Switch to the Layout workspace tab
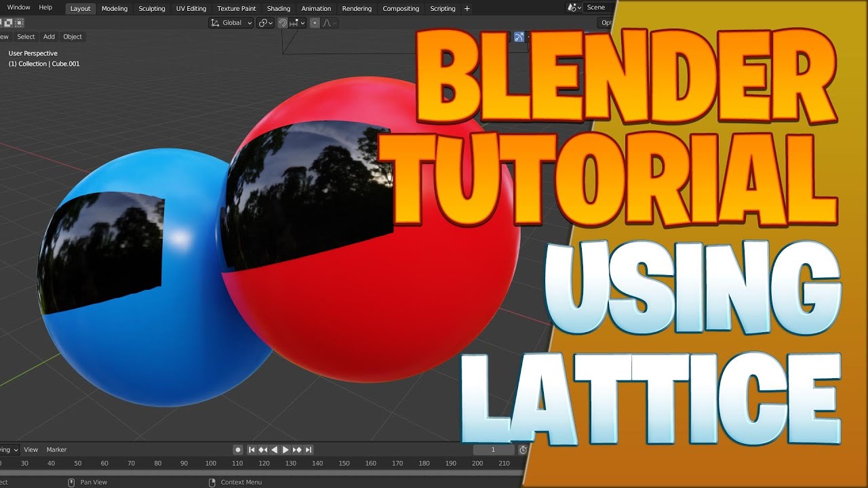The width and height of the screenshot is (868, 488). pyautogui.click(x=80, y=9)
